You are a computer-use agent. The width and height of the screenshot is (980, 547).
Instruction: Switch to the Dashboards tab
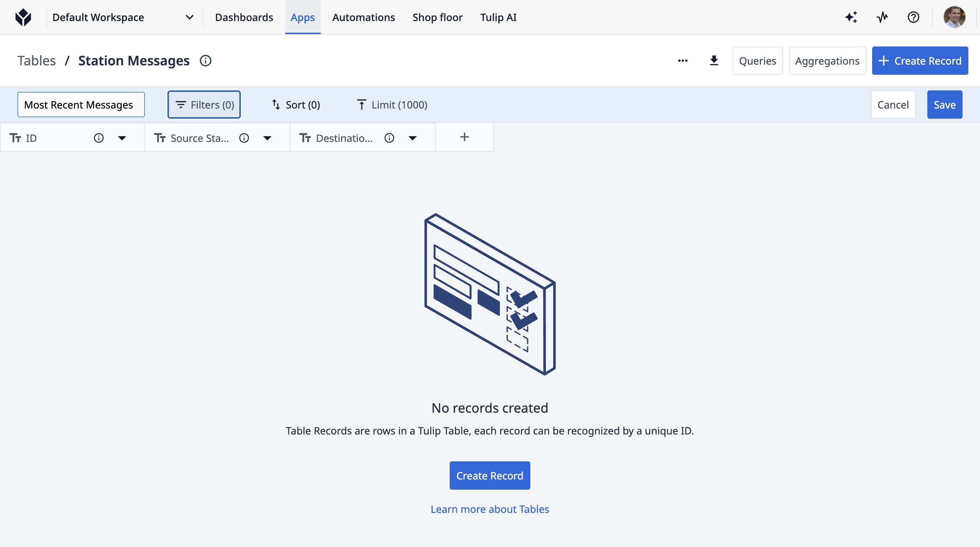point(244,17)
